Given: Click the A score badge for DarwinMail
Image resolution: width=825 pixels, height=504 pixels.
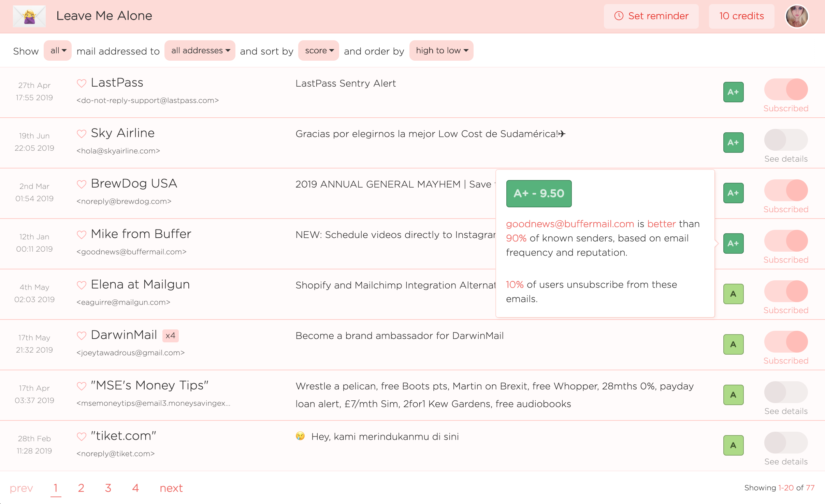Looking at the screenshot, I should point(733,344).
